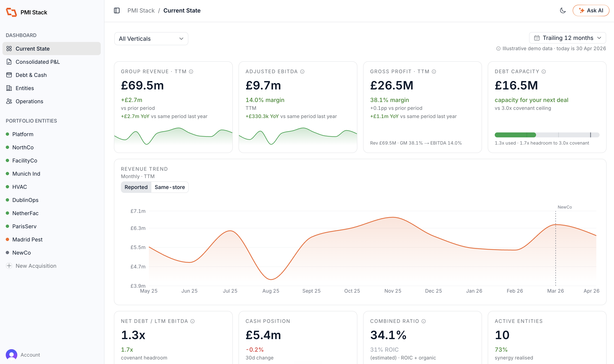The width and height of the screenshot is (614, 364).
Task: Click the Operations people icon
Action: click(x=9, y=101)
